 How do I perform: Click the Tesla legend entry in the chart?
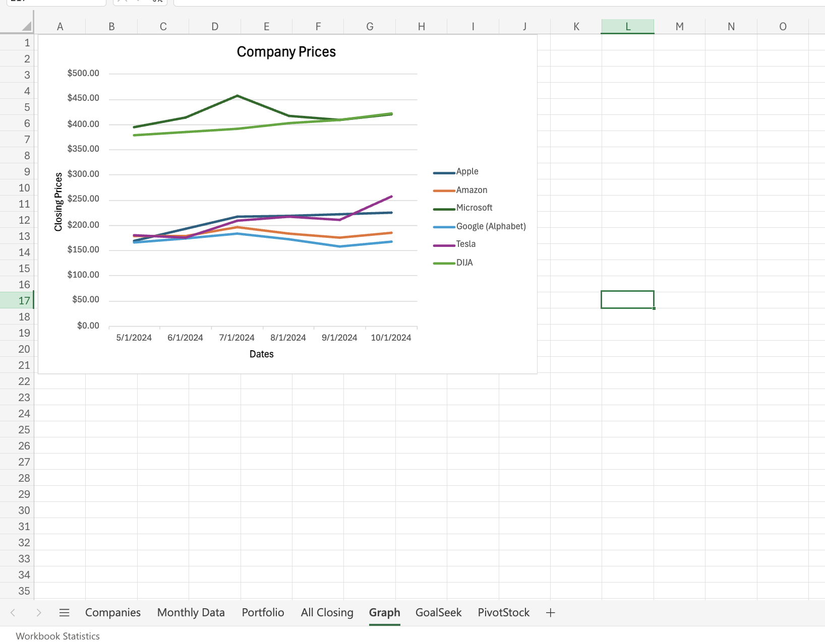(465, 244)
